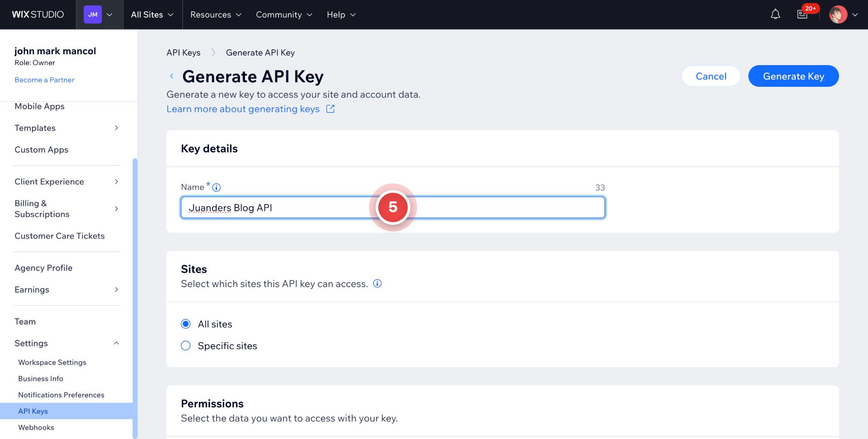The width and height of the screenshot is (868, 439).
Task: Click the back arrow beside Generate API Key
Action: [172, 76]
